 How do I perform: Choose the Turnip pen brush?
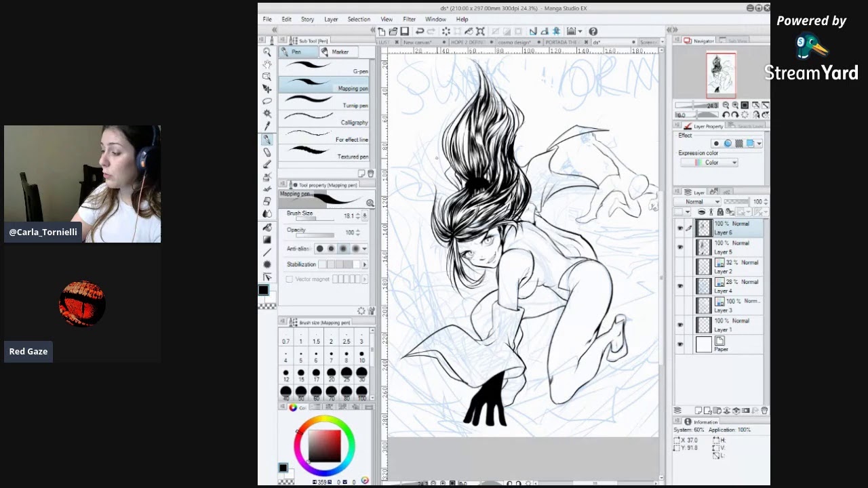(x=324, y=103)
